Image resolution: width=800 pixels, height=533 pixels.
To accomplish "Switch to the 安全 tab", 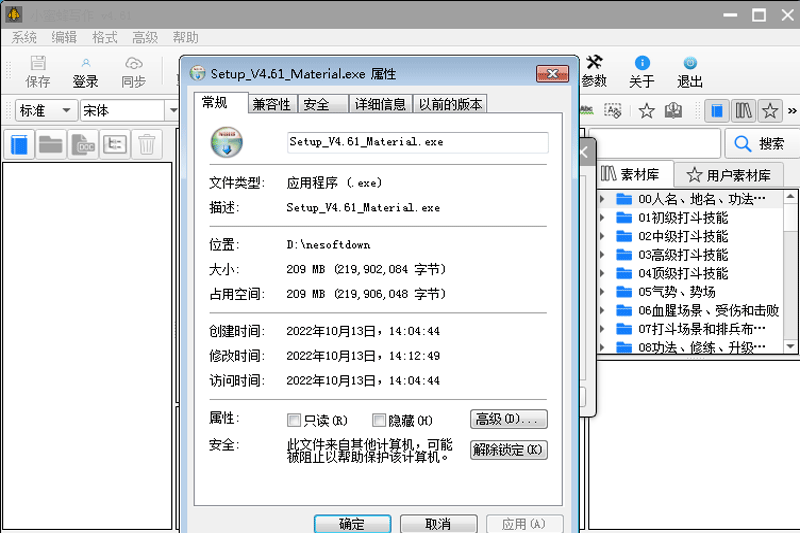I will 322,105.
